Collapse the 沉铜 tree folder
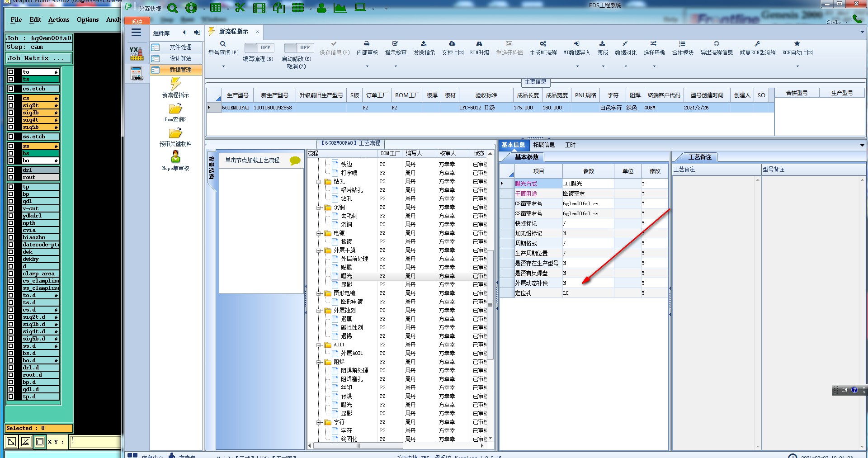 coord(318,208)
